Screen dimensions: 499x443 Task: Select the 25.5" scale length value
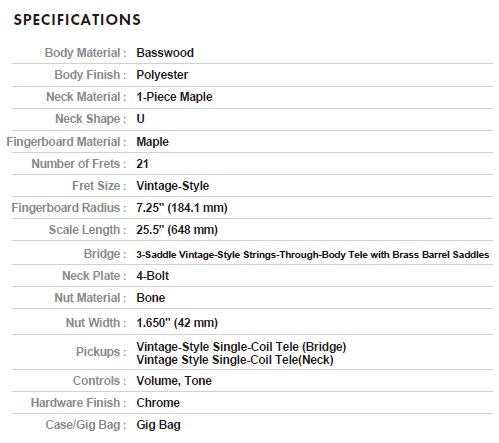[177, 230]
